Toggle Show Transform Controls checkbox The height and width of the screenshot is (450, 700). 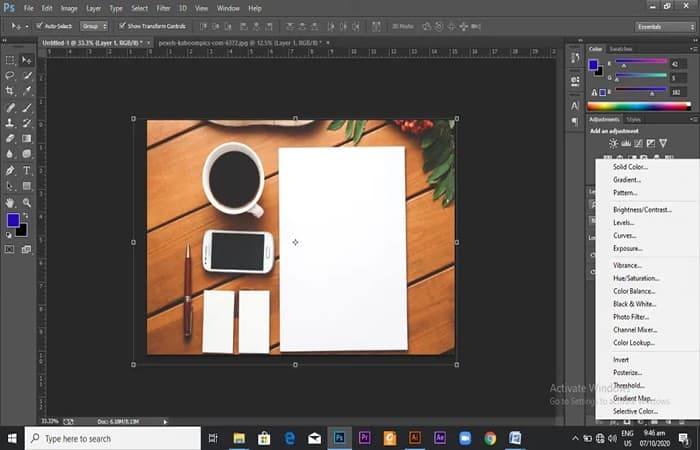[122, 26]
